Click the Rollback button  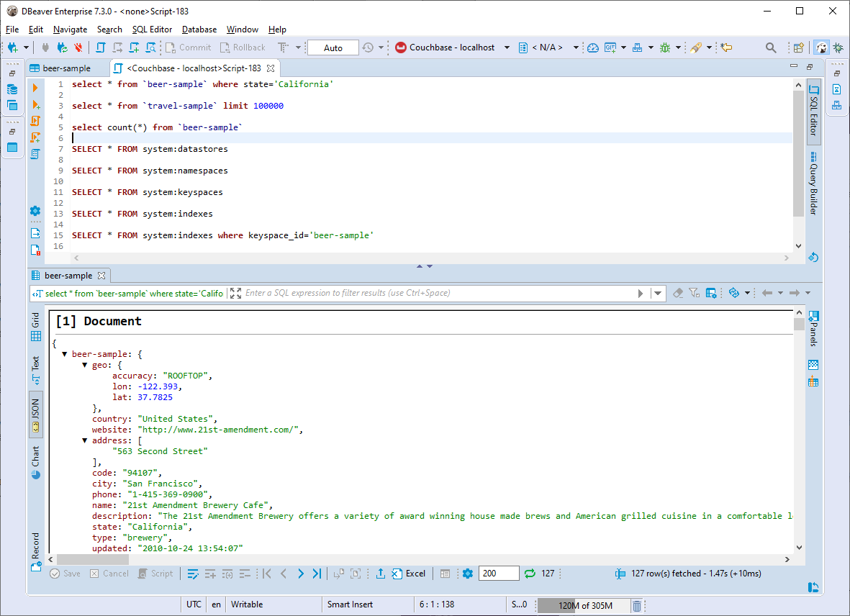pyautogui.click(x=243, y=47)
